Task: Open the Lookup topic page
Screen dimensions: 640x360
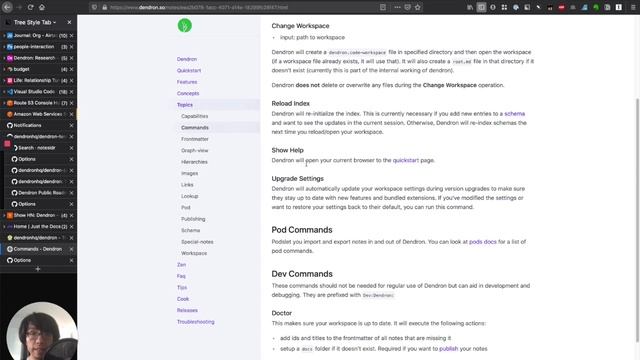Action: click(x=190, y=196)
